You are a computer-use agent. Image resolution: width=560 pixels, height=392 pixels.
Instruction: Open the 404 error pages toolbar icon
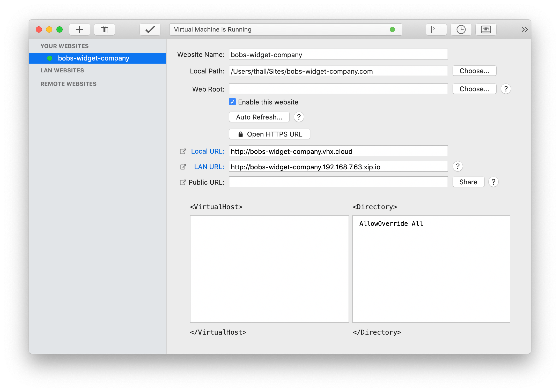pos(486,29)
